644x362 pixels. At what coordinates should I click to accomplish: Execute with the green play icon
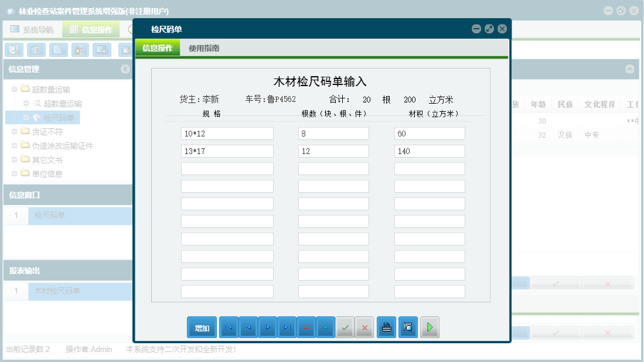coord(430,327)
